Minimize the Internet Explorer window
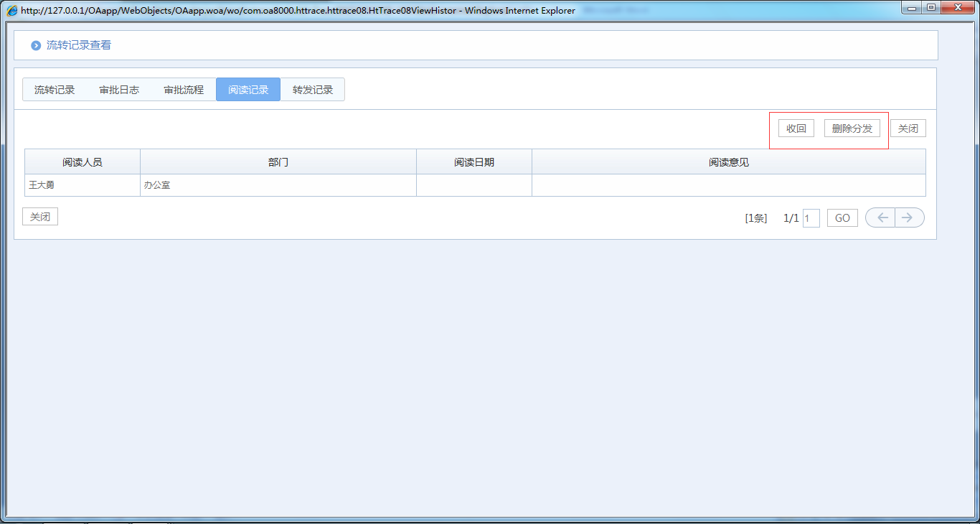This screenshot has width=980, height=524. pos(911,8)
